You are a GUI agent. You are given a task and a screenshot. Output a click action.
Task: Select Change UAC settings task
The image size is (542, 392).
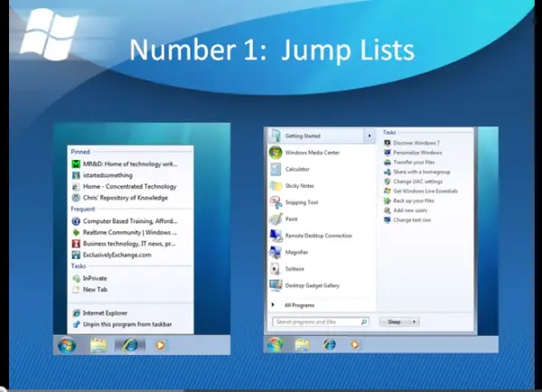coord(414,182)
